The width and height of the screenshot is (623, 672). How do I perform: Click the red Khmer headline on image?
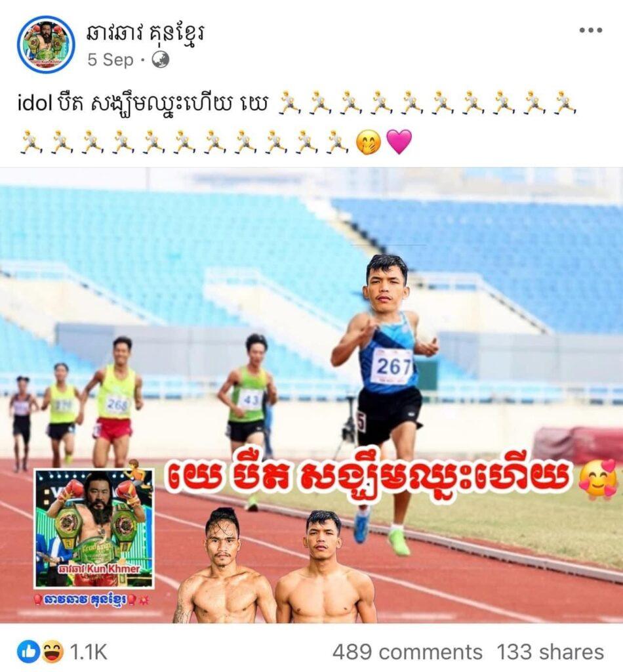coord(369,478)
